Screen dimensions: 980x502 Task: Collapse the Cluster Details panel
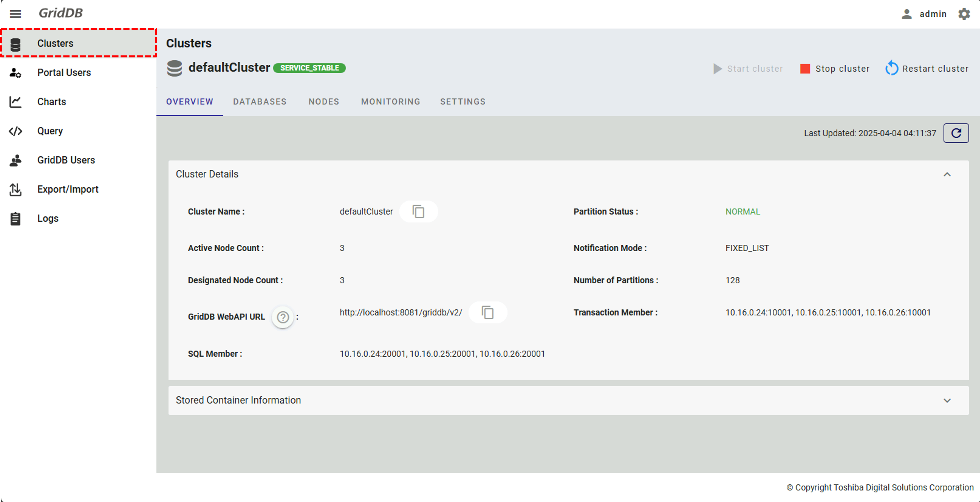[947, 174]
